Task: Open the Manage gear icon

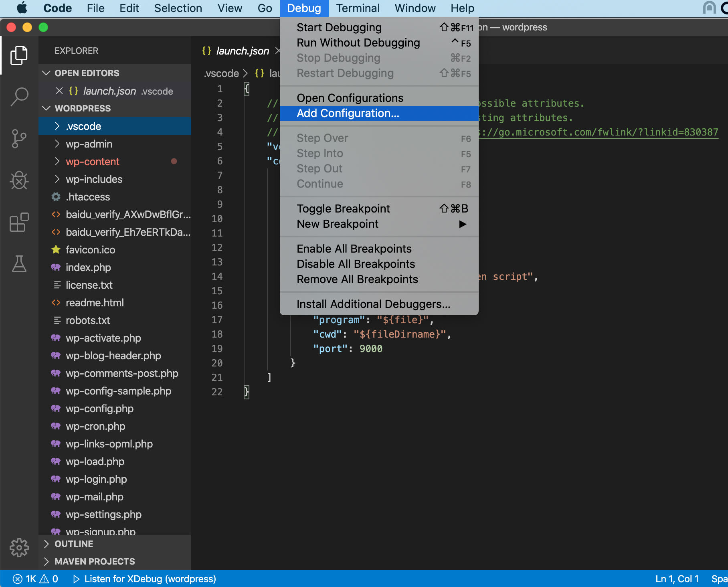Action: [19, 547]
